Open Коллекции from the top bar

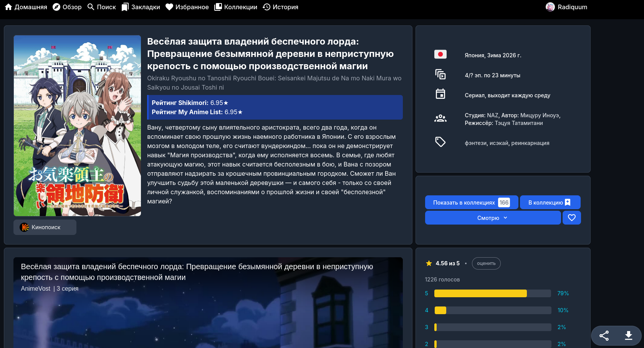click(236, 7)
